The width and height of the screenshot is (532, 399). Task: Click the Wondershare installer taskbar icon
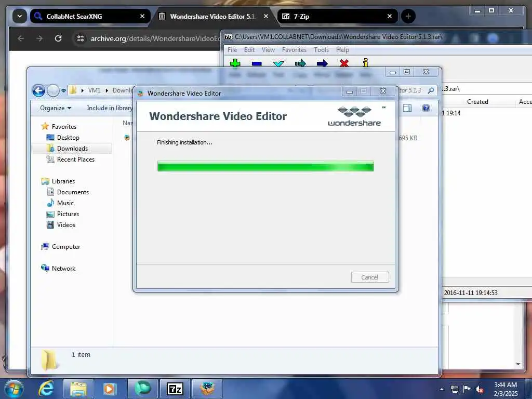pos(207,389)
